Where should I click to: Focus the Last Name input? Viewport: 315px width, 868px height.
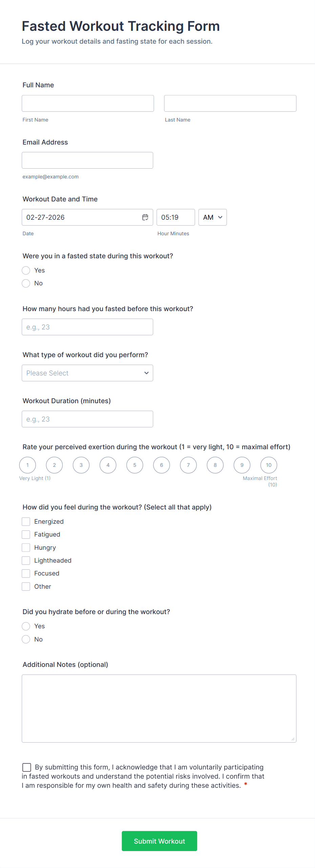[x=230, y=103]
